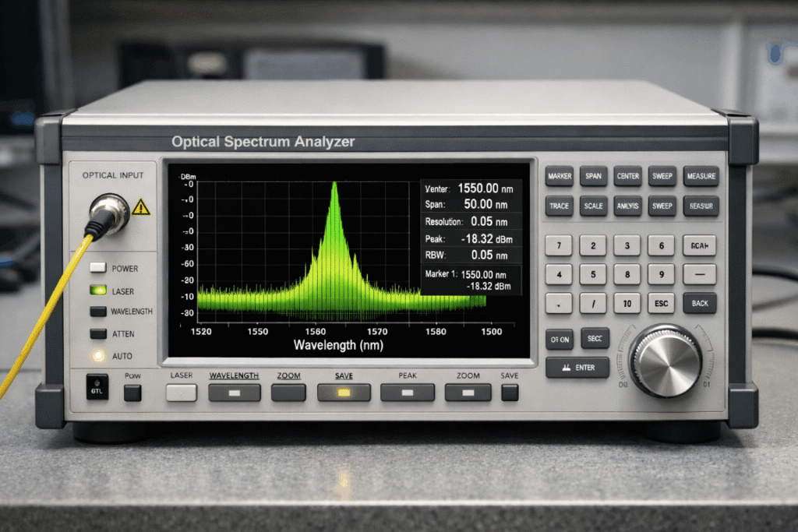Viewport: 798px width, 532px height.
Task: Select the PEAK softkey under the display
Action: pyautogui.click(x=408, y=393)
